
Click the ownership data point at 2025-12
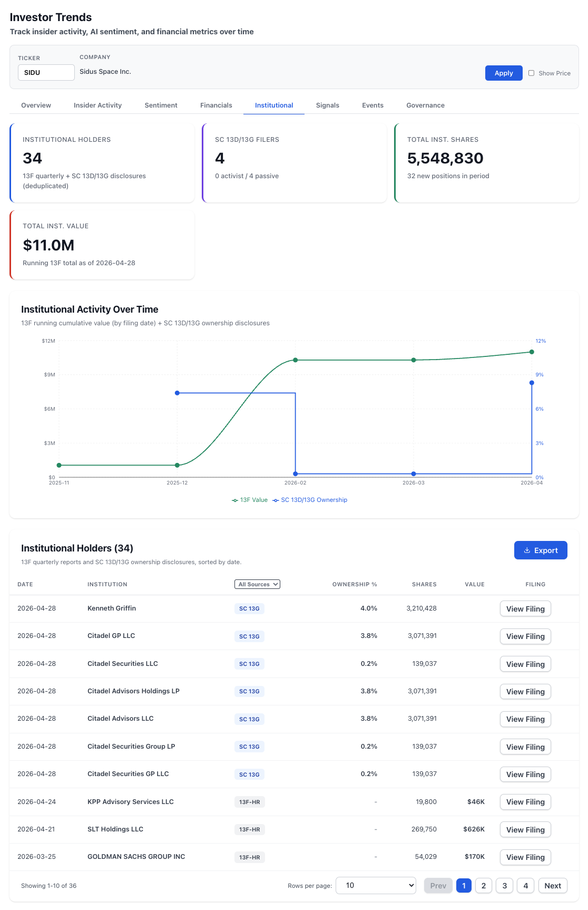[x=177, y=393]
